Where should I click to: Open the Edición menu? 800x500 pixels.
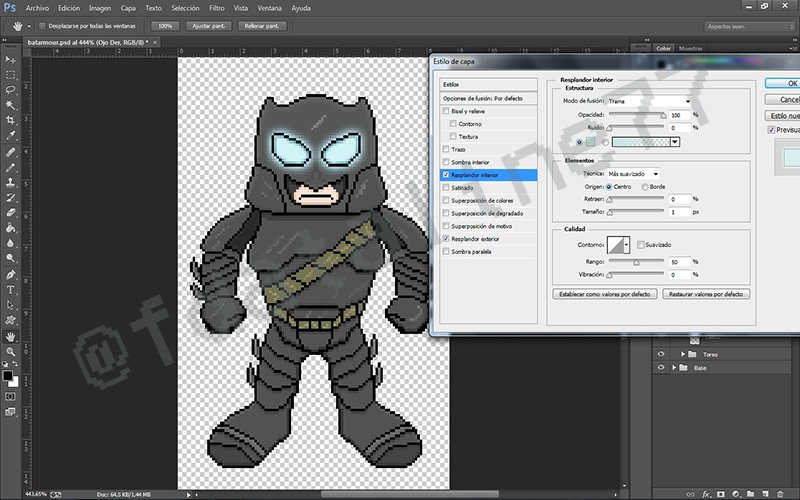point(69,8)
